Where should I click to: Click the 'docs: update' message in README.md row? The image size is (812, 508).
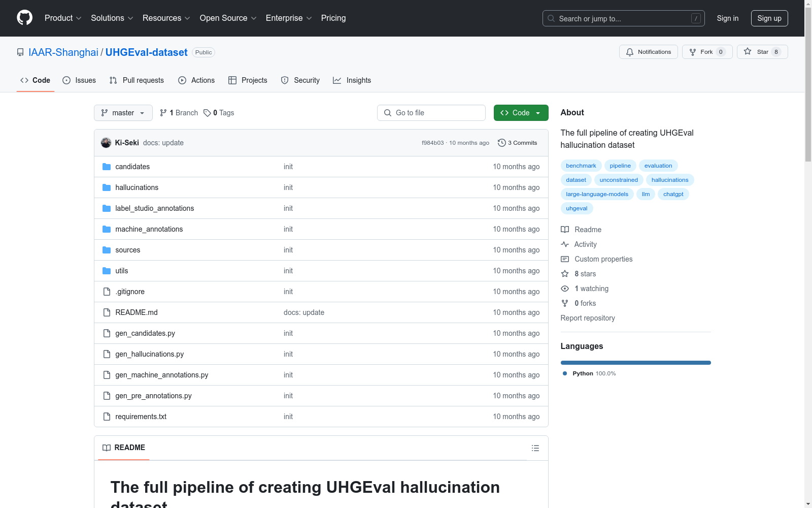[x=304, y=312]
